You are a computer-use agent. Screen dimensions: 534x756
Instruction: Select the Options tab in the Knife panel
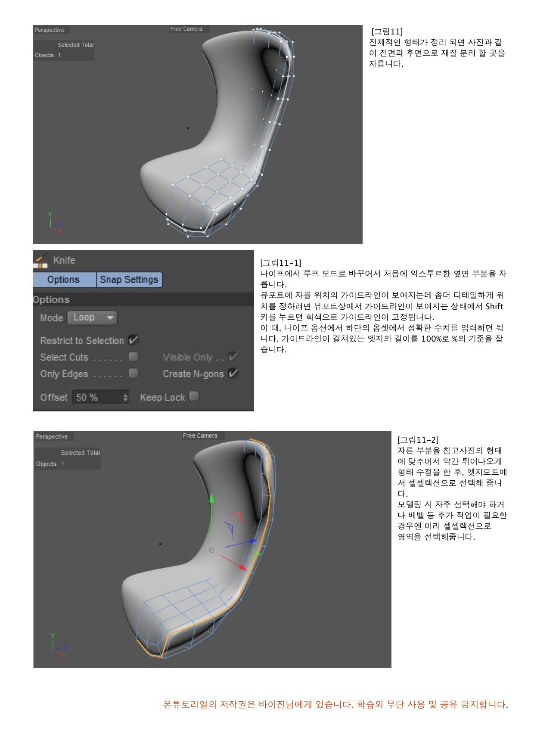pos(64,280)
